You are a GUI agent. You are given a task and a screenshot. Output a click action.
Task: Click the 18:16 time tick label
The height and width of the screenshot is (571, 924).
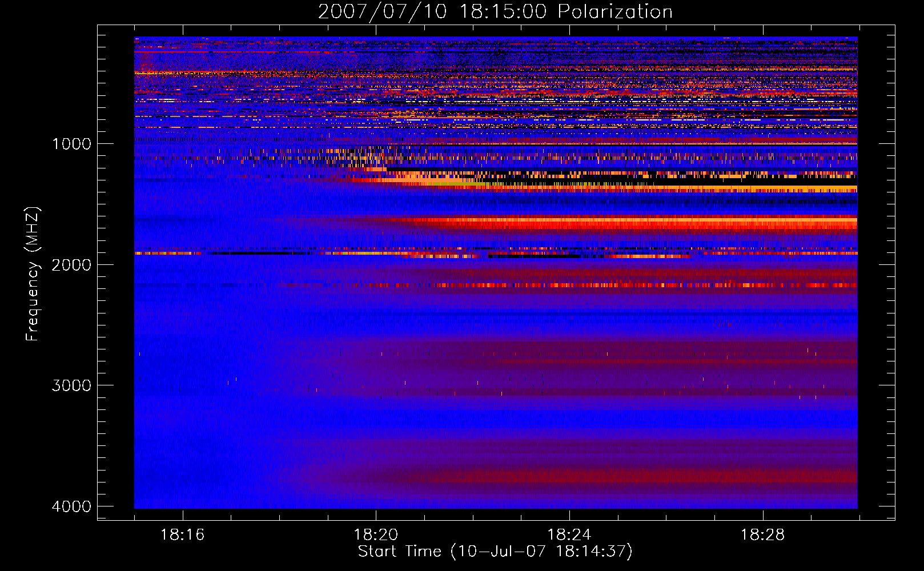(x=183, y=535)
